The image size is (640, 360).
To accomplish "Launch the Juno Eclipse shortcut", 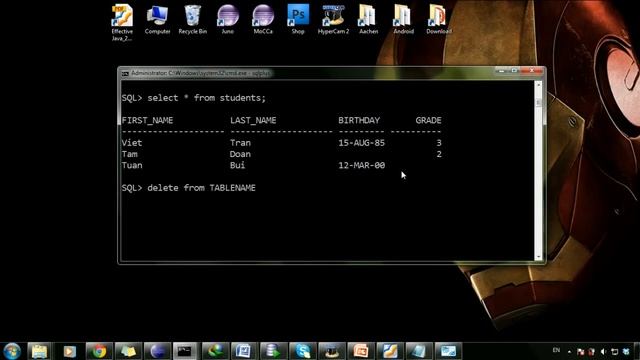I will pyautogui.click(x=228, y=20).
